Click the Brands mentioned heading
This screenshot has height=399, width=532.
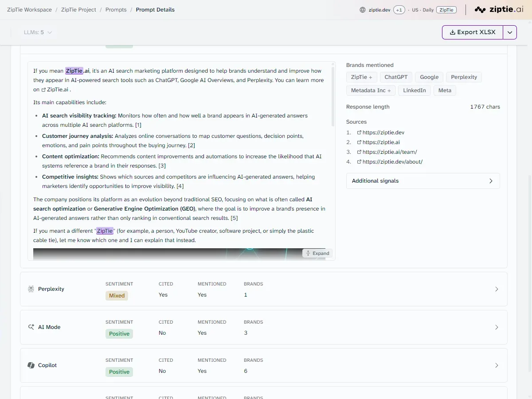tap(370, 65)
